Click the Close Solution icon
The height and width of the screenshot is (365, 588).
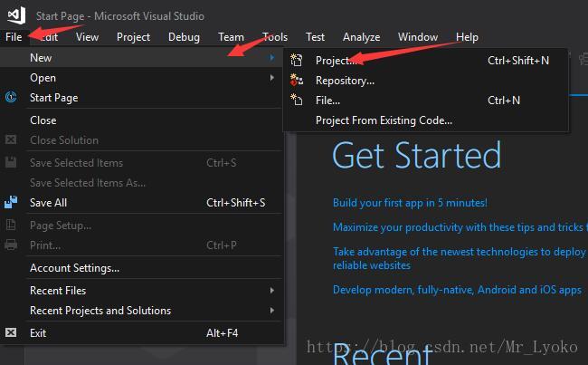(x=11, y=139)
